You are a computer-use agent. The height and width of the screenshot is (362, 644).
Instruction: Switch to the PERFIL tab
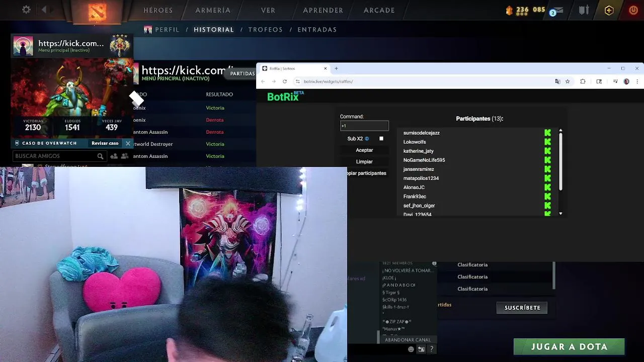coord(167,30)
